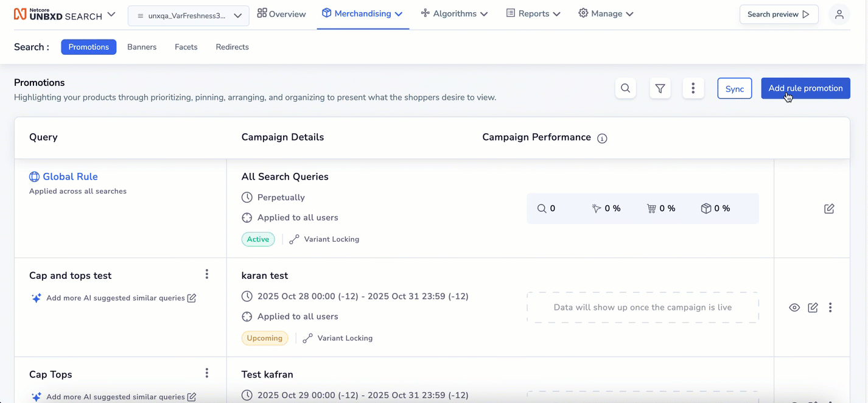Switch to the Banners sub-tab

142,47
